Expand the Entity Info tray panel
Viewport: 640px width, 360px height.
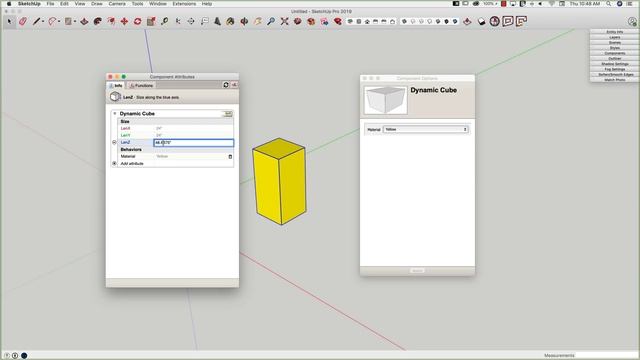pyautogui.click(x=614, y=32)
